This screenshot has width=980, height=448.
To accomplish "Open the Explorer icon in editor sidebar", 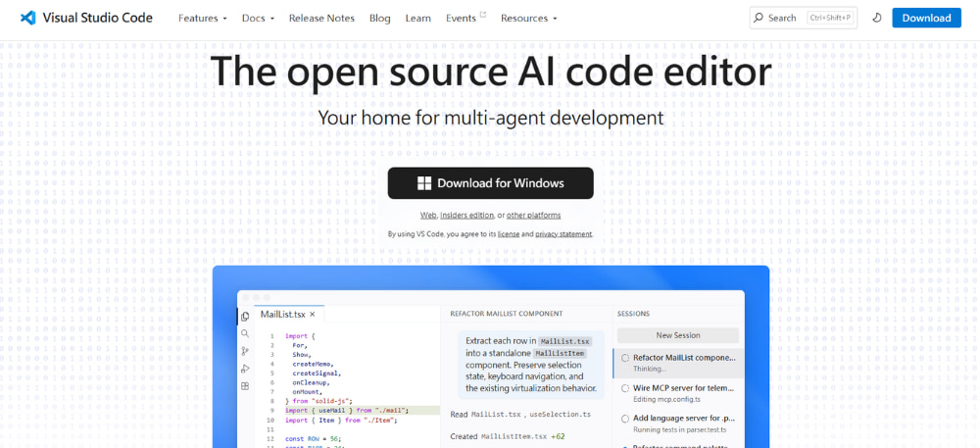I will (245, 317).
